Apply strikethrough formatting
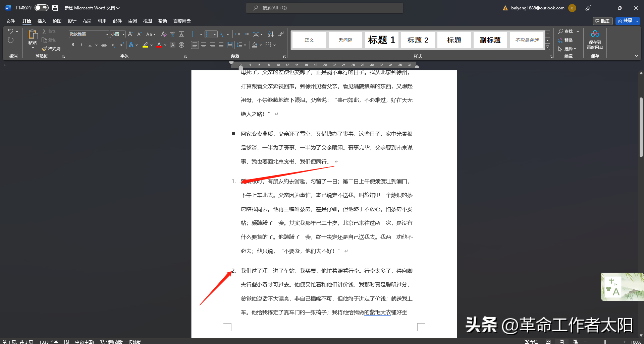 click(x=104, y=45)
